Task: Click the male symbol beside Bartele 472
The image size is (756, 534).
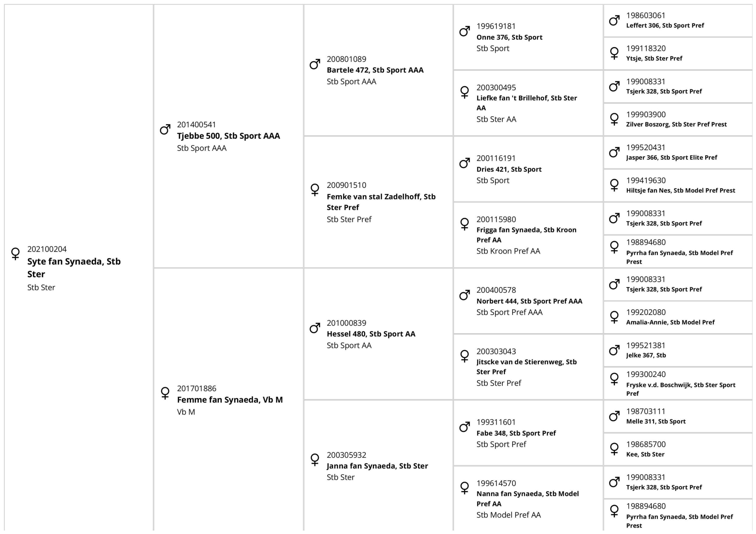Action: coord(315,64)
